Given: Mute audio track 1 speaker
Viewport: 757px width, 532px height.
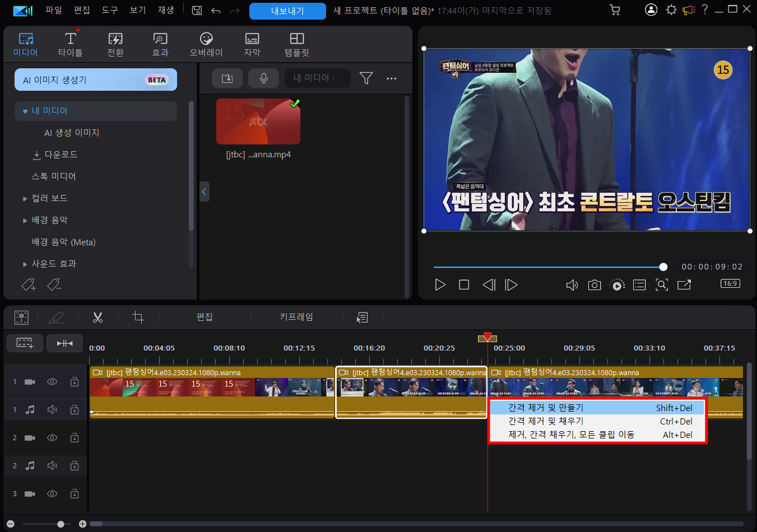Looking at the screenshot, I should click(x=52, y=409).
